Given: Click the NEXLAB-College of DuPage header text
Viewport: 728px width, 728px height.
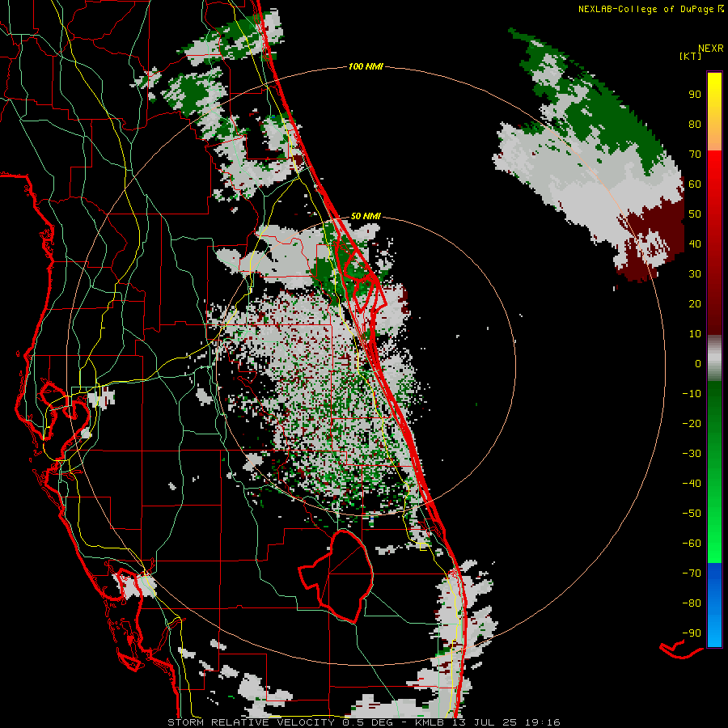Looking at the screenshot, I should tap(645, 9).
